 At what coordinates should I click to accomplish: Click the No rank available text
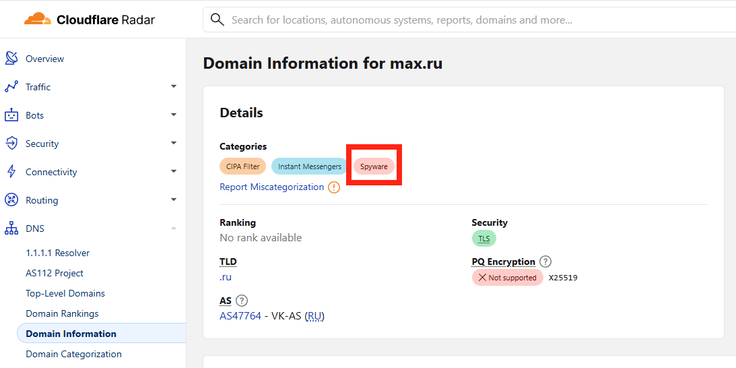[261, 238]
